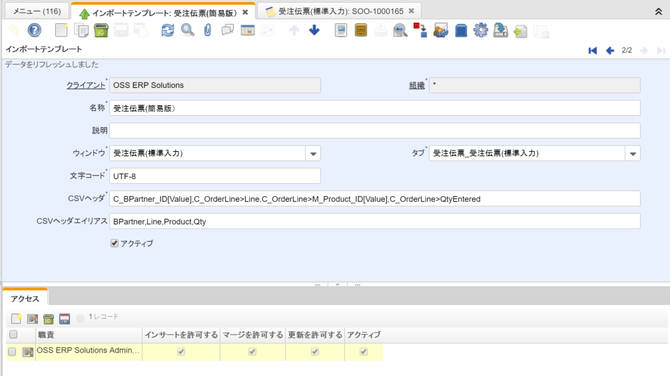
Task: Sort by インサートを許可する column header
Action: point(181,335)
